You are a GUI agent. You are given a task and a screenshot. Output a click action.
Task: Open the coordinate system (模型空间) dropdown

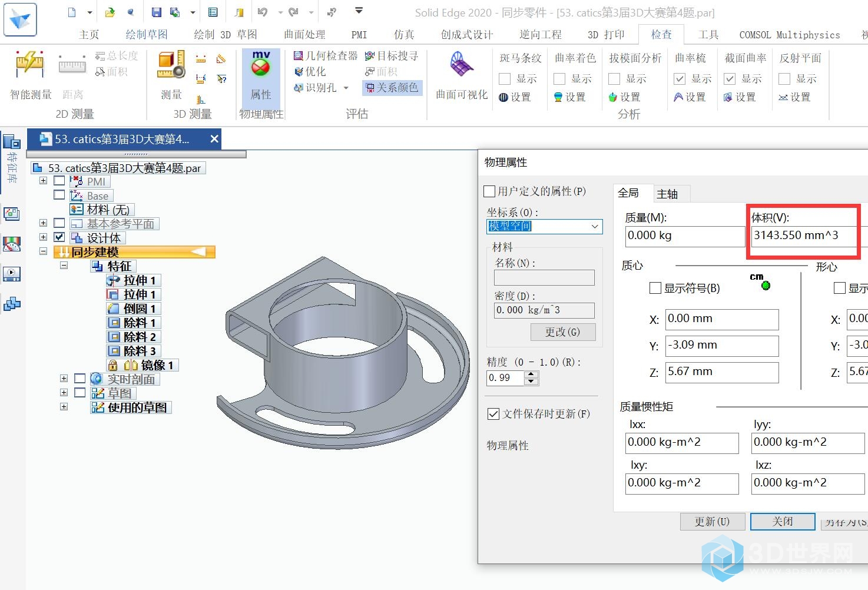(x=595, y=227)
